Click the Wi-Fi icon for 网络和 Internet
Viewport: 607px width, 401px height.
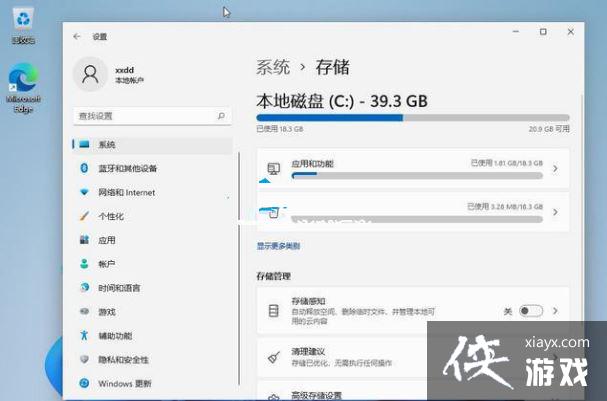84,192
